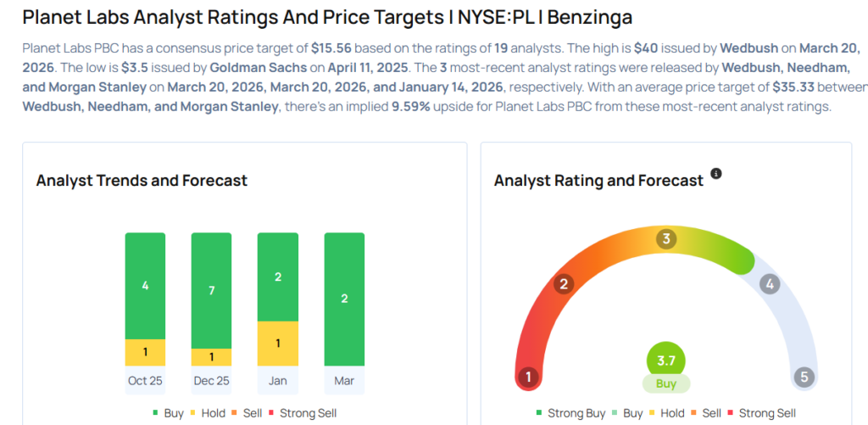Select gray gauge marker number 4
868x425 pixels.
(x=770, y=284)
